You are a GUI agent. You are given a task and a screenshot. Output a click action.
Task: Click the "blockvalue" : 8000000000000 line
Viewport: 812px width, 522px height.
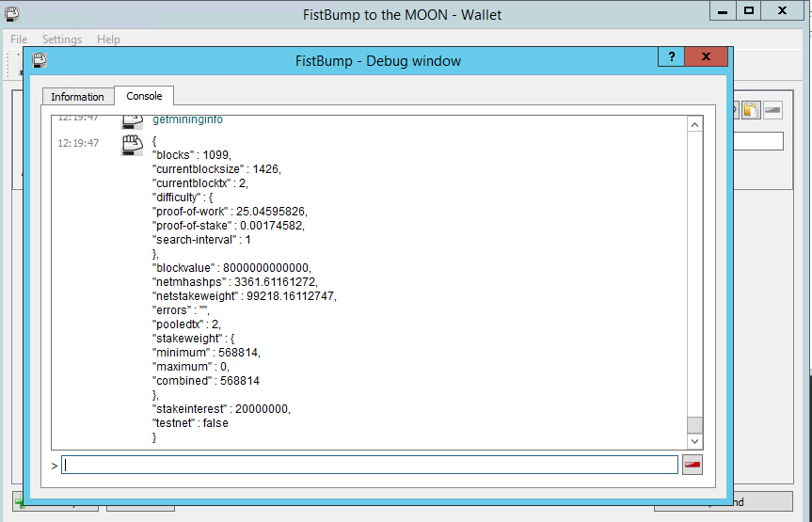click(231, 268)
